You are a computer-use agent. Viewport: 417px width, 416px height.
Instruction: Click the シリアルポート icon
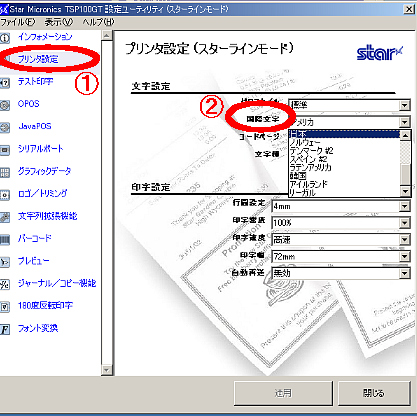5,150
